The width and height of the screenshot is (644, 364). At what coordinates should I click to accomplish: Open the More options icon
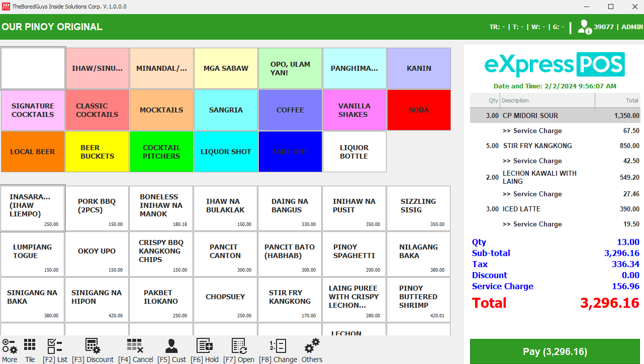pyautogui.click(x=10, y=346)
